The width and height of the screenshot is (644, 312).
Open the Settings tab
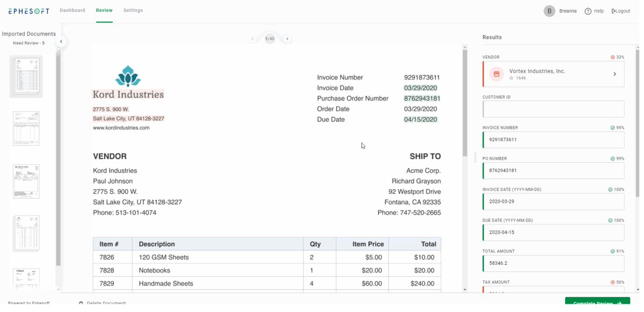pos(133,10)
